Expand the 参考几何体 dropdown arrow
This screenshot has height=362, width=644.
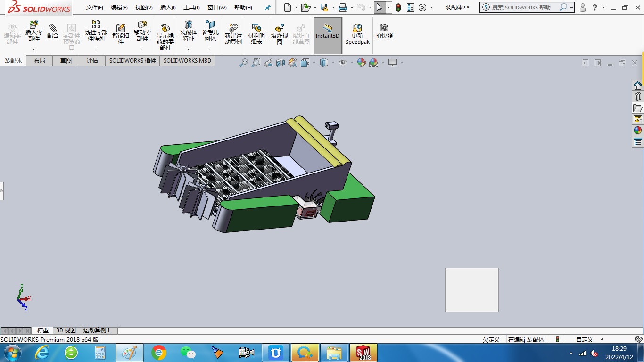click(x=210, y=49)
